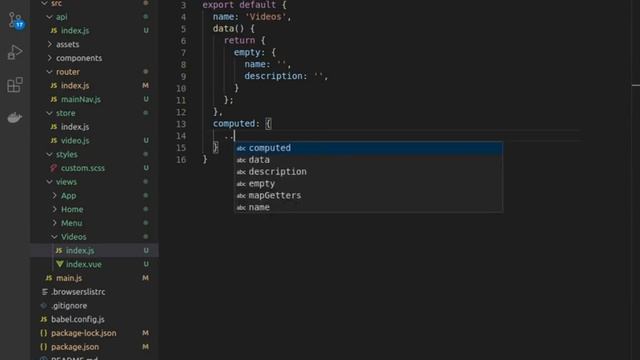Click the M status badge for main.js

(x=145, y=278)
